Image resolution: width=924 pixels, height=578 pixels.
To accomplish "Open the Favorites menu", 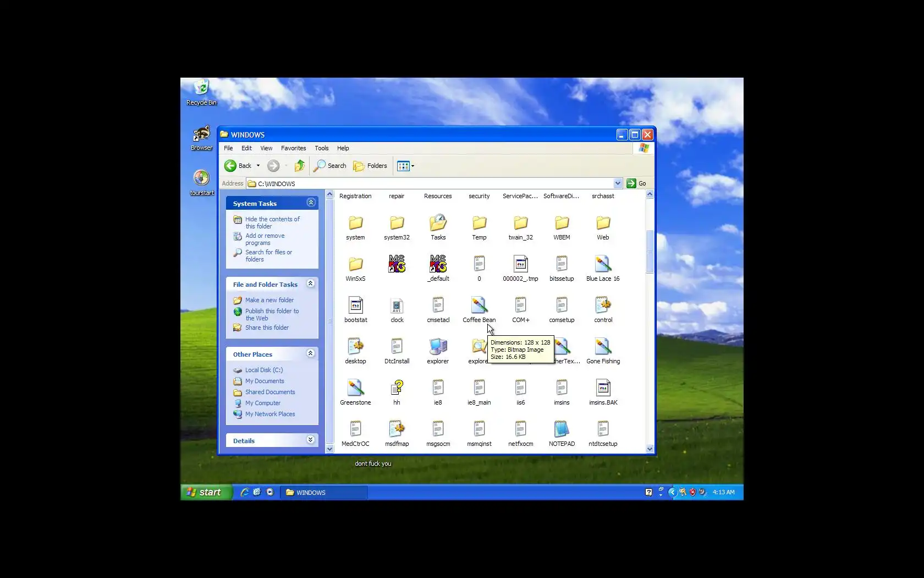I will click(x=293, y=148).
